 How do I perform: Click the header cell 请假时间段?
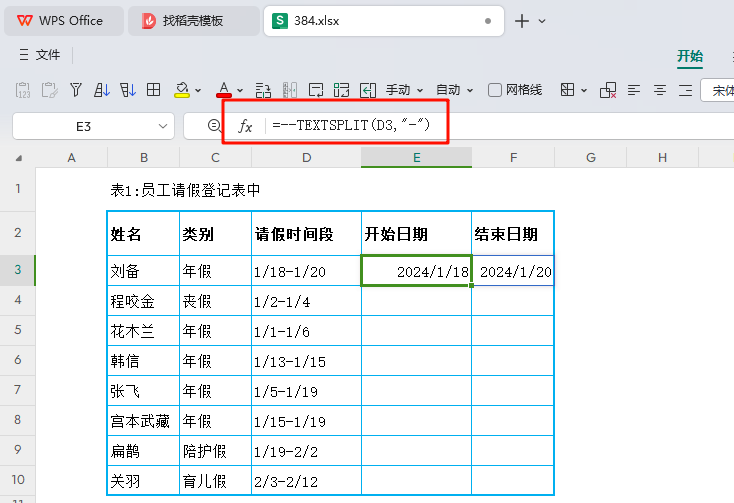tap(307, 233)
